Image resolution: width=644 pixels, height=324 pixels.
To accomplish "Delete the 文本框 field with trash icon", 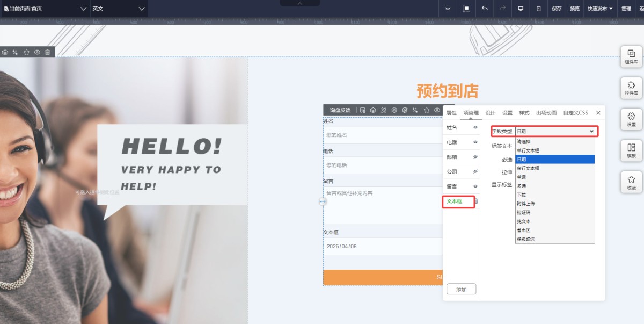I will pyautogui.click(x=475, y=201).
